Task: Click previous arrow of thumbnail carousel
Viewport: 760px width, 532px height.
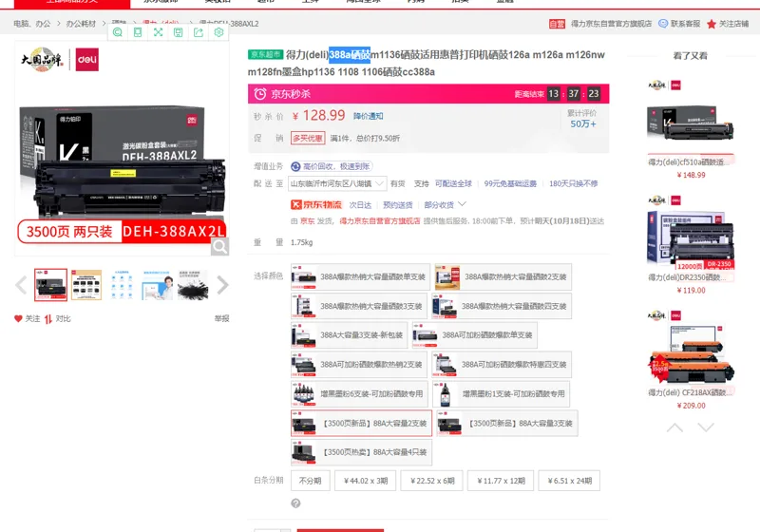Action: tap(21, 285)
